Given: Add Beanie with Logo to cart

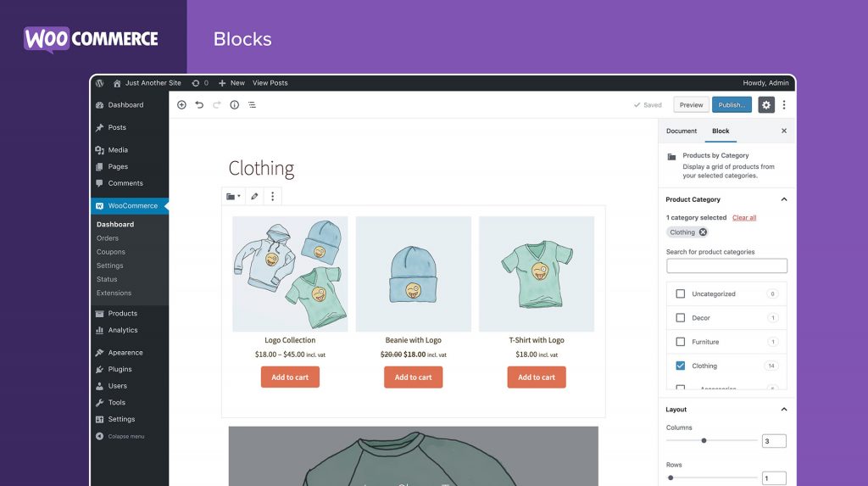Looking at the screenshot, I should (x=414, y=377).
